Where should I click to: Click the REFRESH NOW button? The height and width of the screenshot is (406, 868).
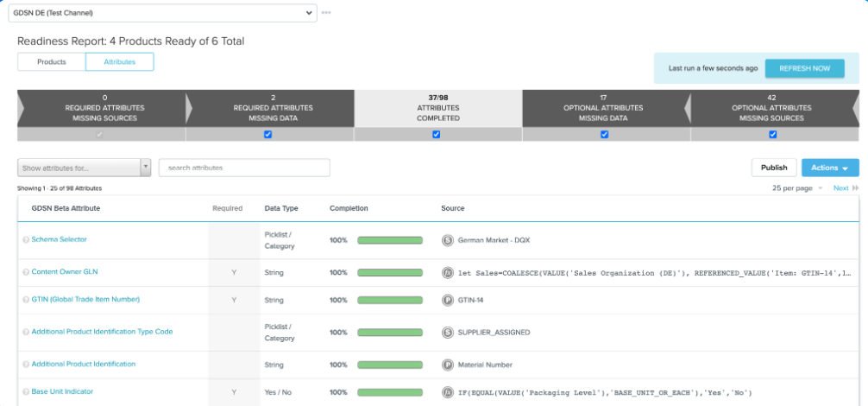(805, 68)
